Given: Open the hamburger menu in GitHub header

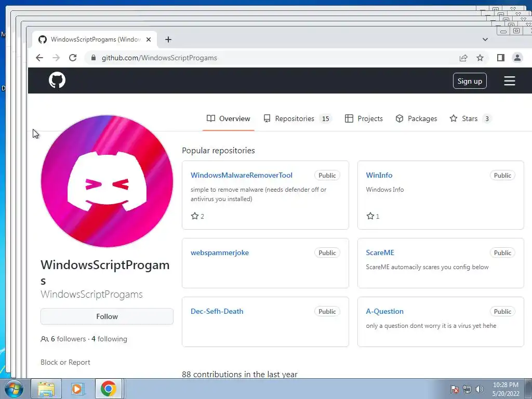Looking at the screenshot, I should pos(509,81).
